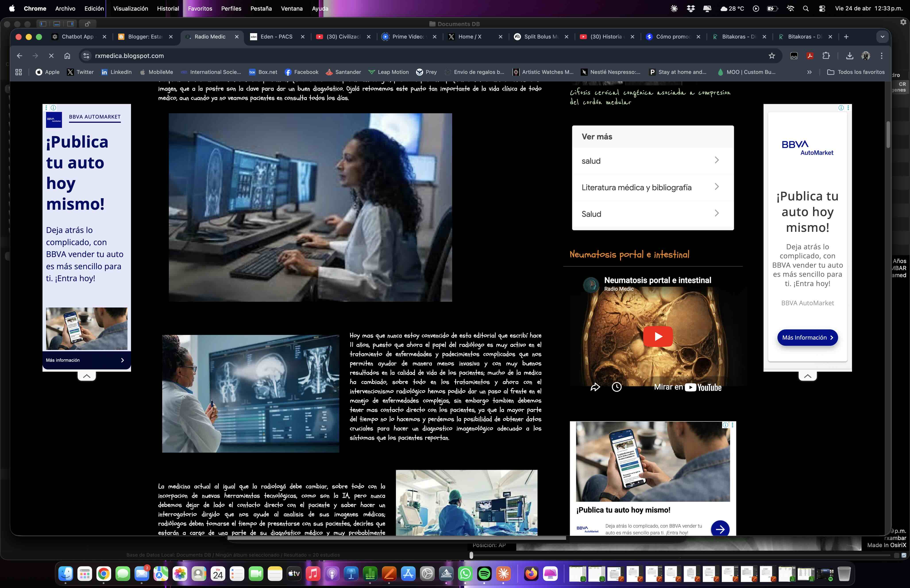
Task: Open the Chrome extensions puzzle icon
Action: coord(826,56)
